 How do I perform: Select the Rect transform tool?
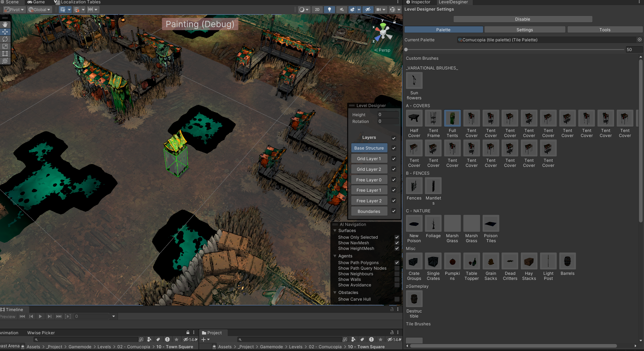(x=5, y=54)
